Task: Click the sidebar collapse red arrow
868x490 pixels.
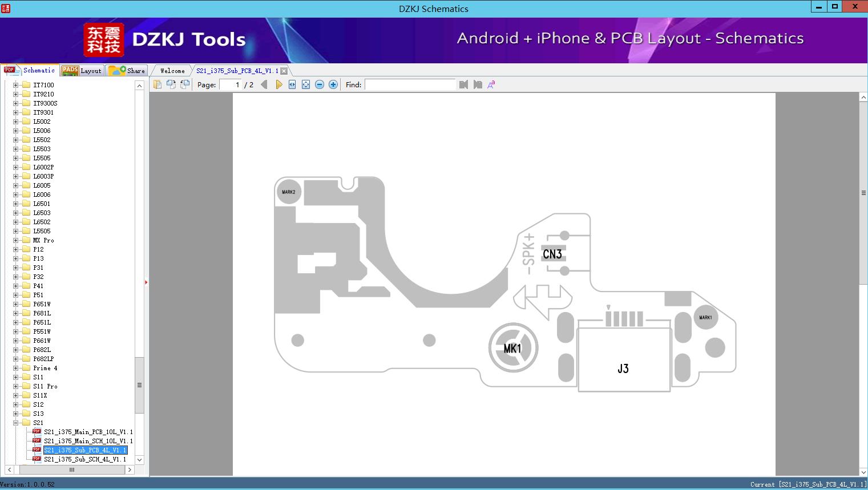Action: 146,282
